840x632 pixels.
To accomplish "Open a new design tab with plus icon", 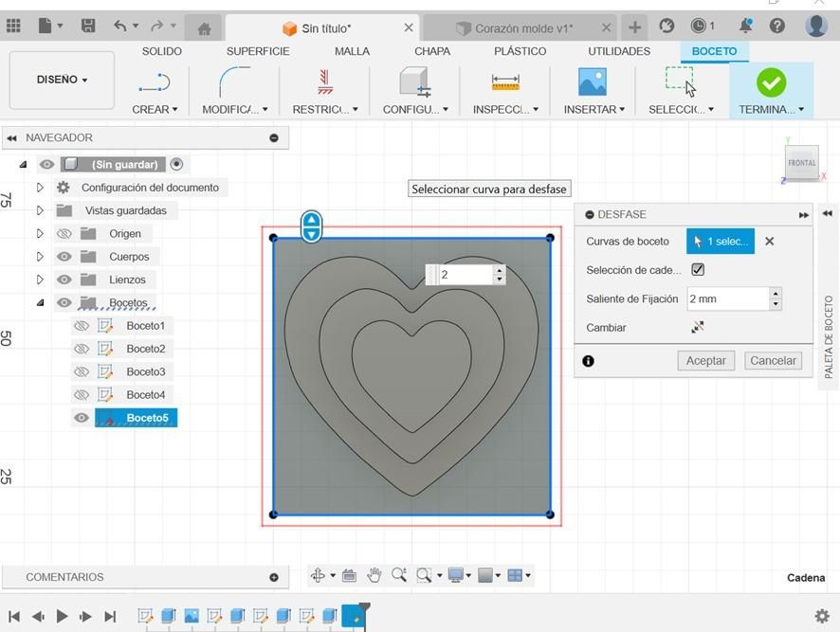I will coord(634,27).
